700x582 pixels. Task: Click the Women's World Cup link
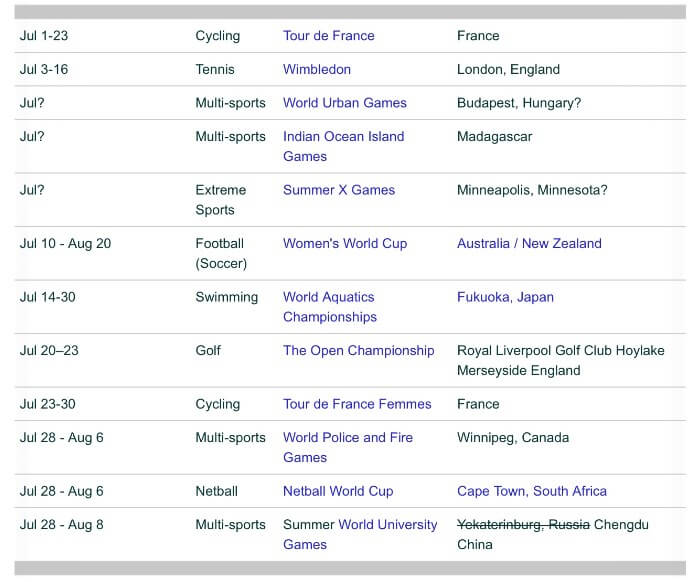point(344,243)
